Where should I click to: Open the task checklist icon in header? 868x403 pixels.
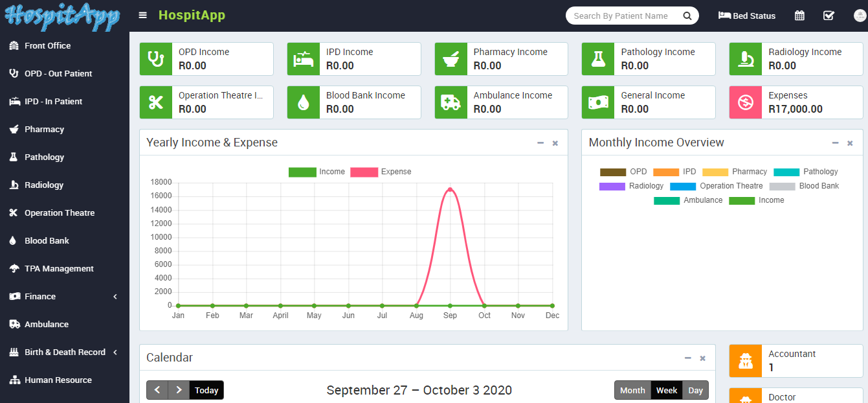[829, 16]
